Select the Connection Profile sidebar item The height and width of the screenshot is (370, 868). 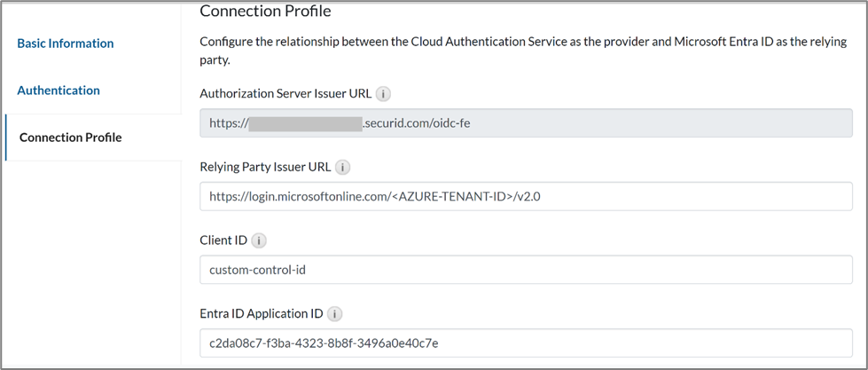(x=71, y=138)
